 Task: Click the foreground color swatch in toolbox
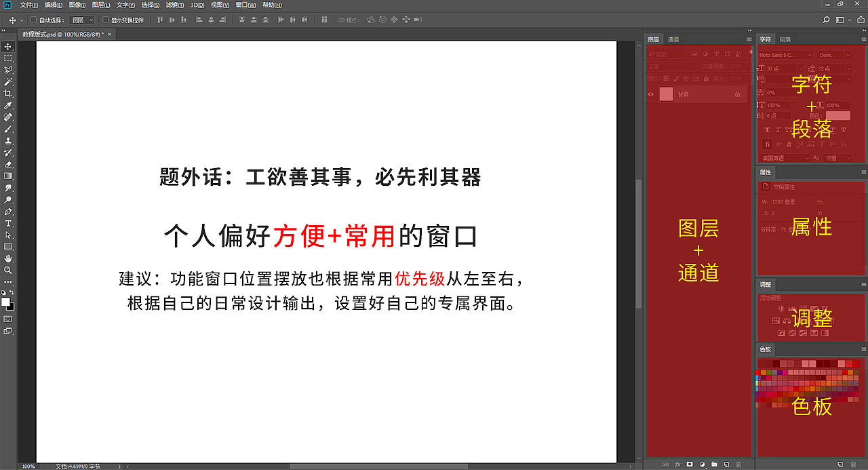click(x=5, y=302)
